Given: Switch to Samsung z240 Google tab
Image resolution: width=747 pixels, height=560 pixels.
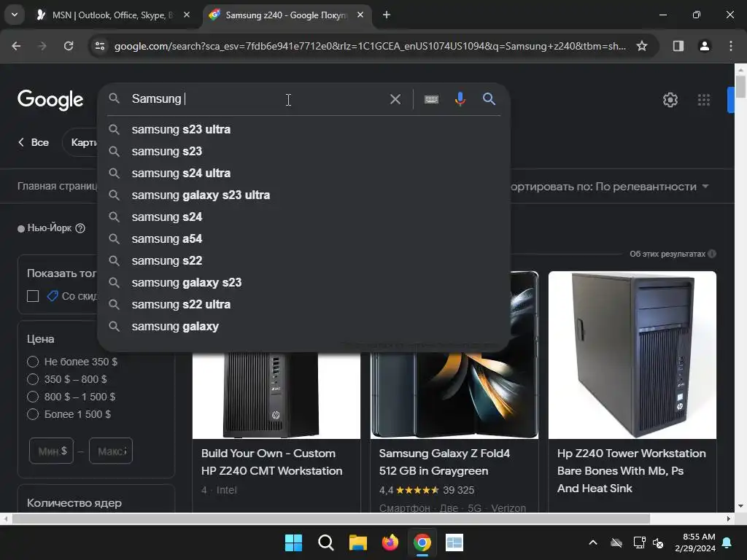Looking at the screenshot, I should click(287, 15).
